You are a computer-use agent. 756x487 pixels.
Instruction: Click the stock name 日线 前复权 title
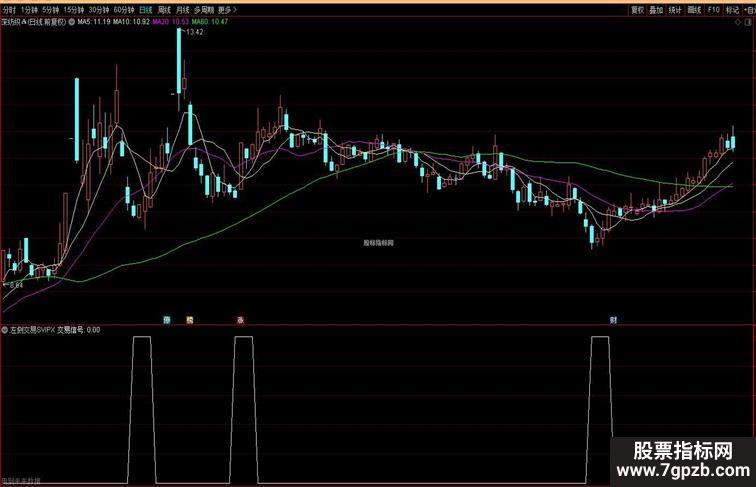click(x=33, y=22)
